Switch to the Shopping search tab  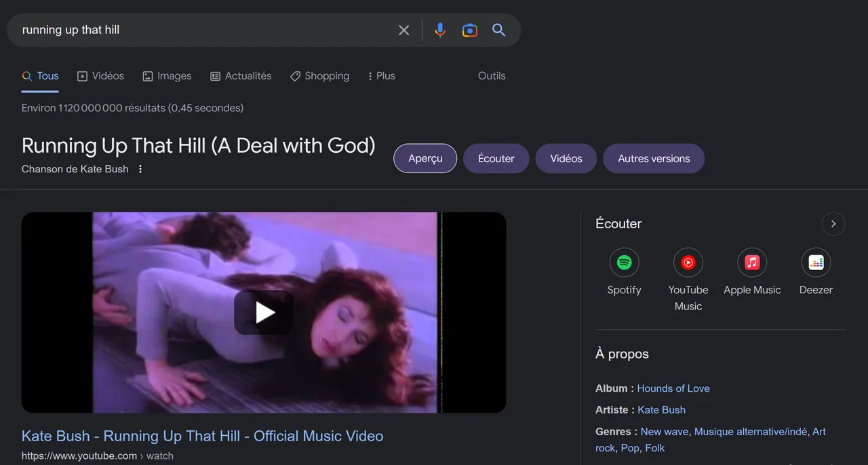319,76
